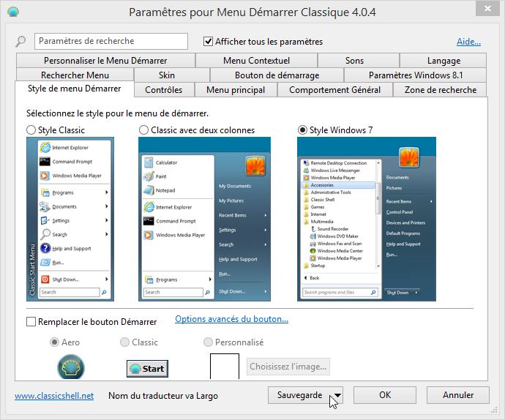Open the Menu principal tab
This screenshot has width=505, height=420.
236,90
